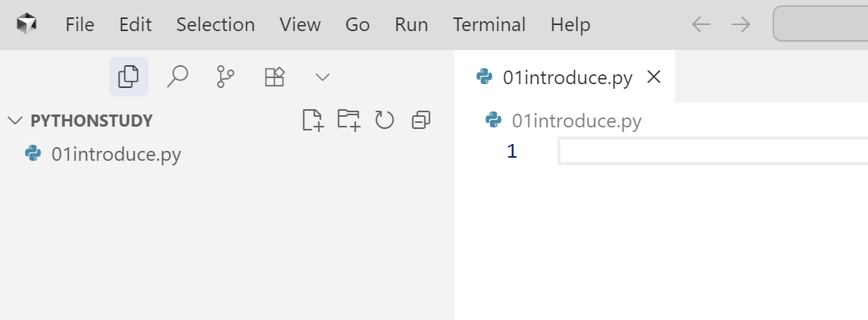868x320 pixels.
Task: Refresh the Explorer file list
Action: pos(385,120)
